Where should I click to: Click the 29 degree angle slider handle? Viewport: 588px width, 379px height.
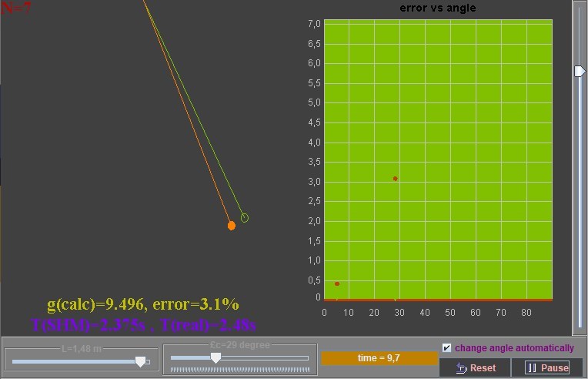[215, 357]
